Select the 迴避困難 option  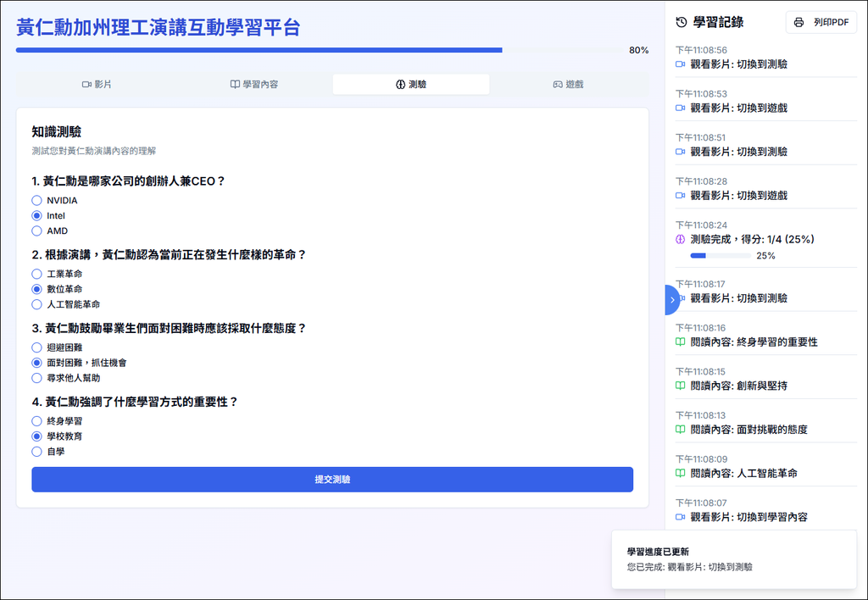(36, 347)
